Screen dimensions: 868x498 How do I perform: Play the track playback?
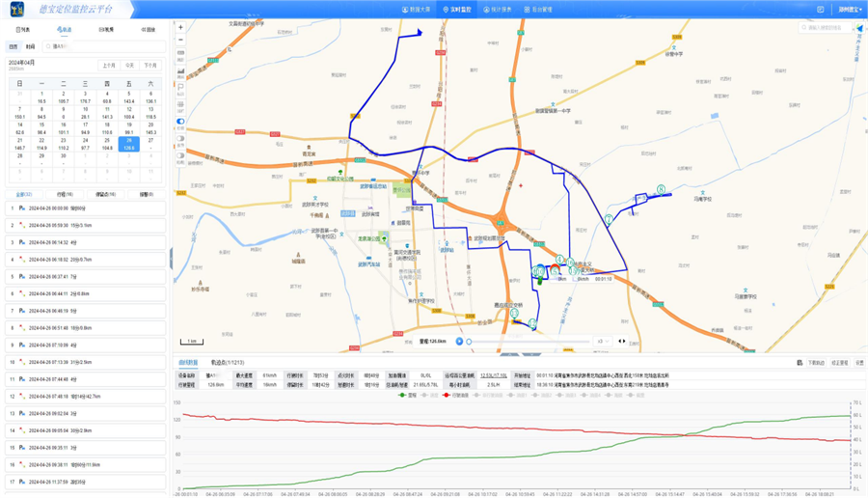click(459, 342)
